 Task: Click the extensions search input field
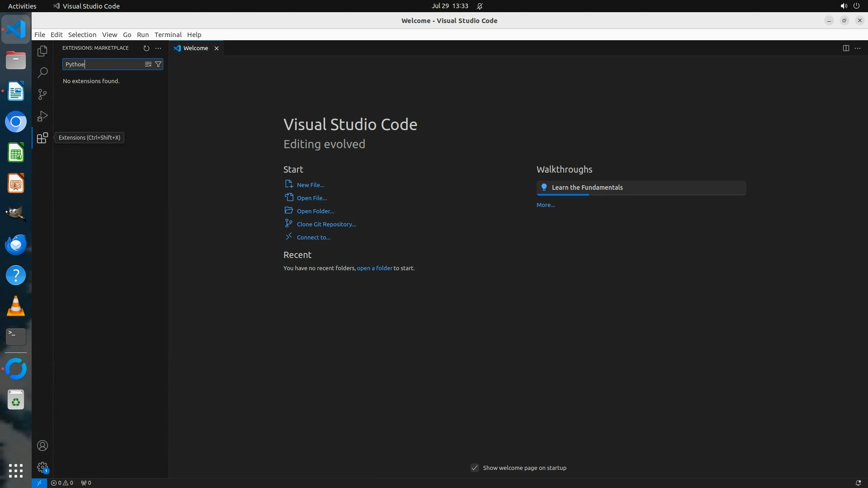[103, 64]
